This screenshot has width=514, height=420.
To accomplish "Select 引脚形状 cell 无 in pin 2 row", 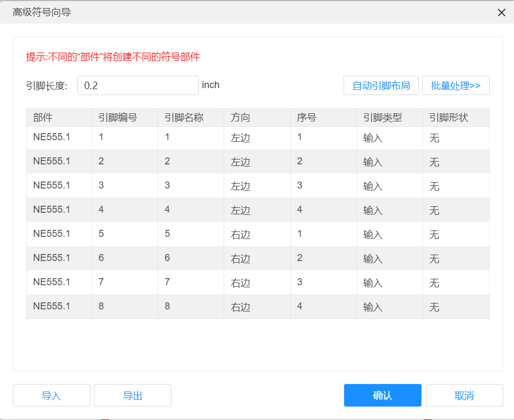I will coord(456,161).
